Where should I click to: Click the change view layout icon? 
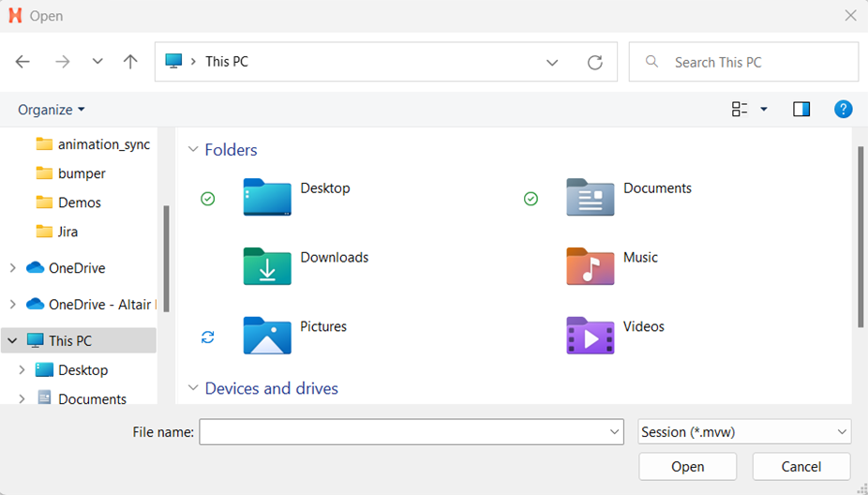point(740,110)
